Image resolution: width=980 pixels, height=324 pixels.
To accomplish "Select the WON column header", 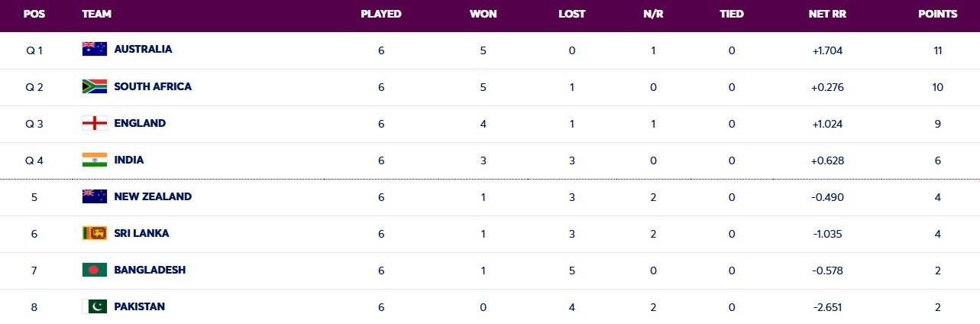I will 481,14.
